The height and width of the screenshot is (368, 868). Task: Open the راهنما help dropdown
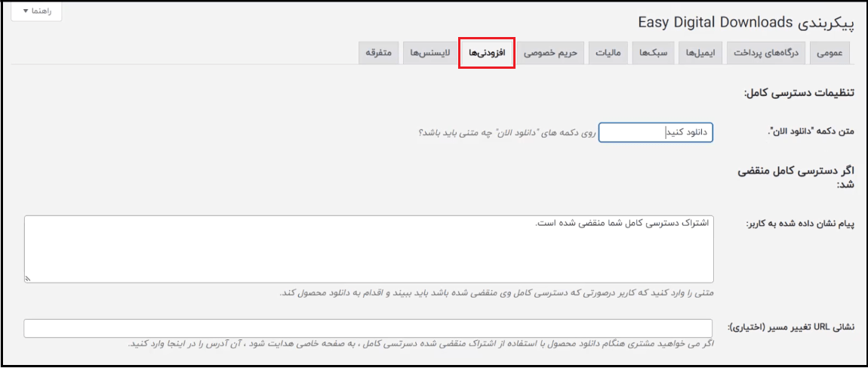[36, 11]
